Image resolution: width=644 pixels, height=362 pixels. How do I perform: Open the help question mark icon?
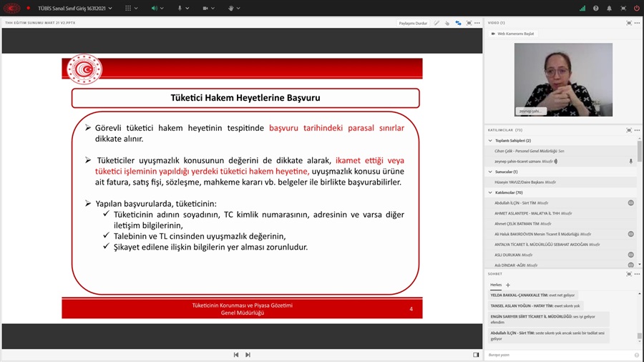pyautogui.click(x=595, y=8)
